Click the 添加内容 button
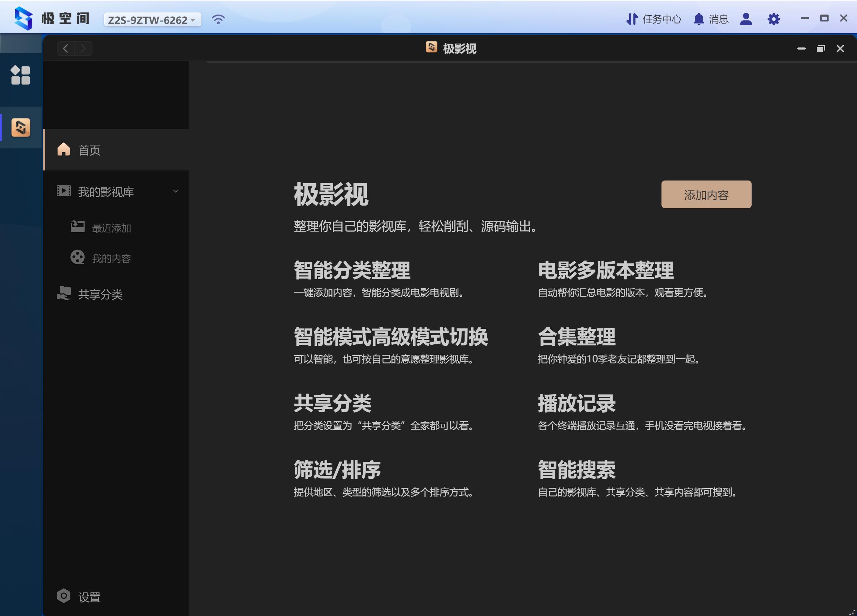This screenshot has height=616, width=857. coord(706,194)
